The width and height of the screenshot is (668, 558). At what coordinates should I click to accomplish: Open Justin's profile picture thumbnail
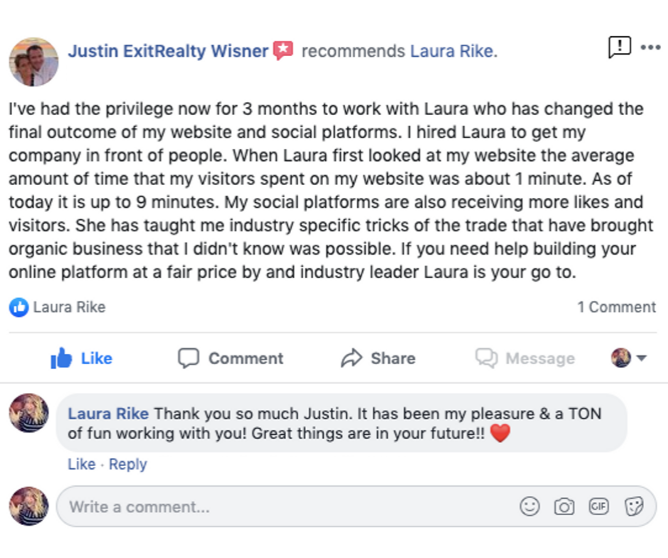click(x=34, y=62)
